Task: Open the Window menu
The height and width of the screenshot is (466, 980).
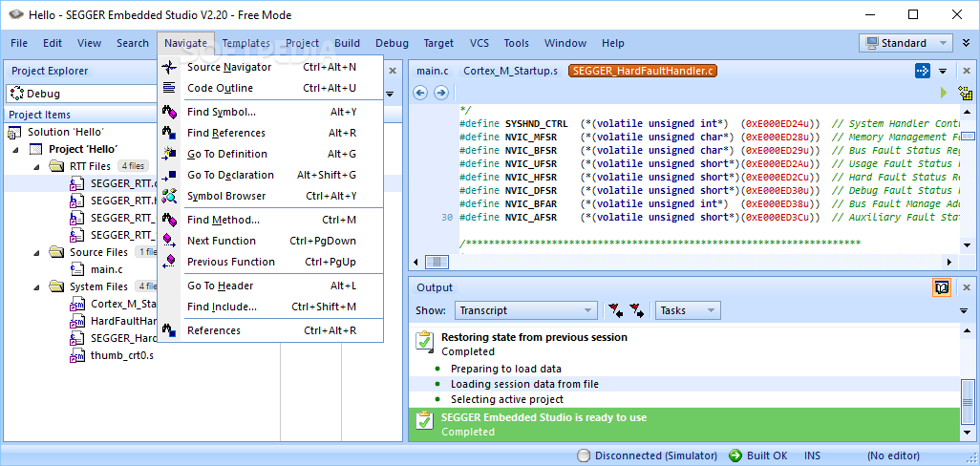Action: pyautogui.click(x=565, y=43)
